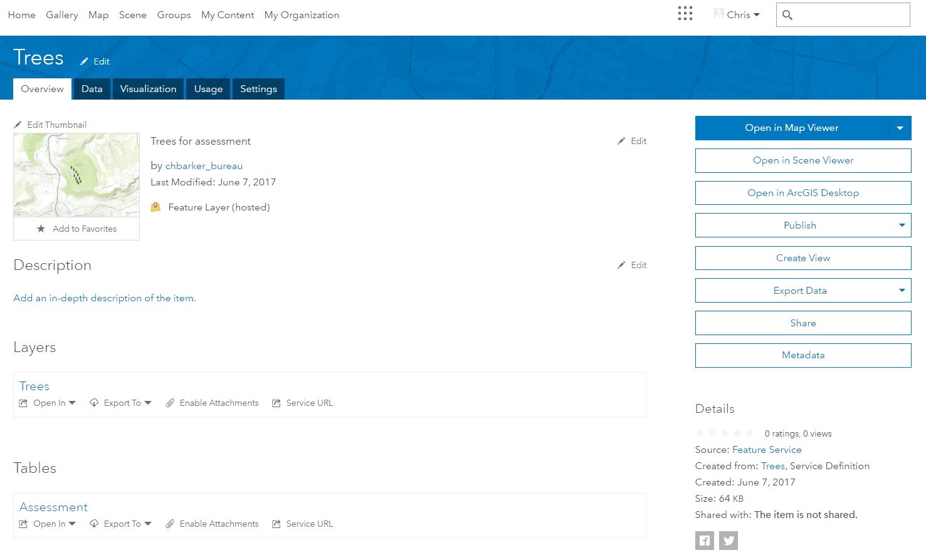926x560 pixels.
Task: Click the Service URL icon for Trees layer
Action: click(x=276, y=403)
